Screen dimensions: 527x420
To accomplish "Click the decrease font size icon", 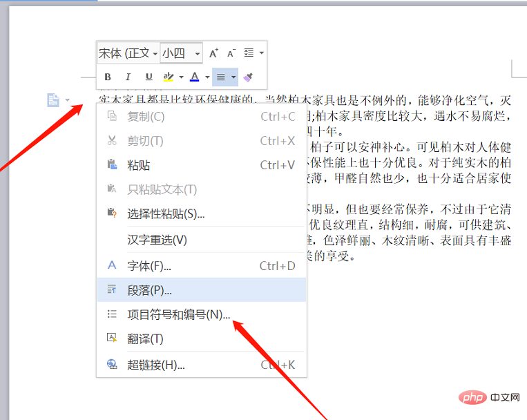I will pyautogui.click(x=231, y=53).
